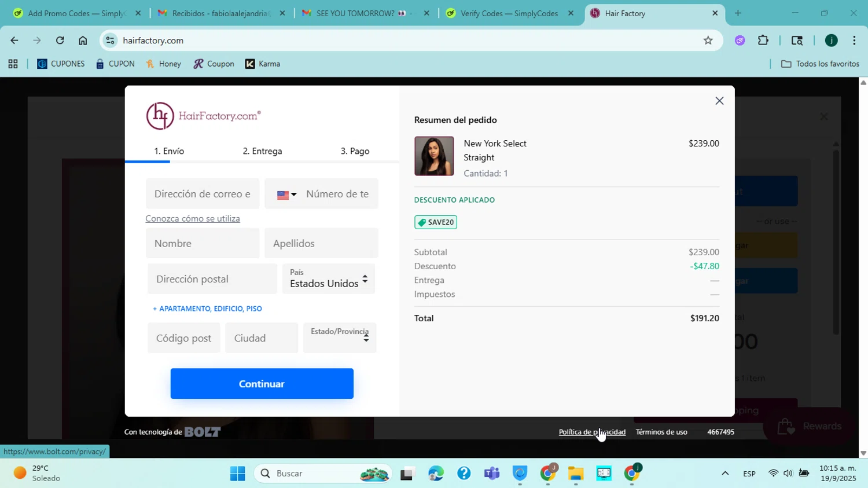
Task: Open Todos los favoritos folder
Action: 820,64
